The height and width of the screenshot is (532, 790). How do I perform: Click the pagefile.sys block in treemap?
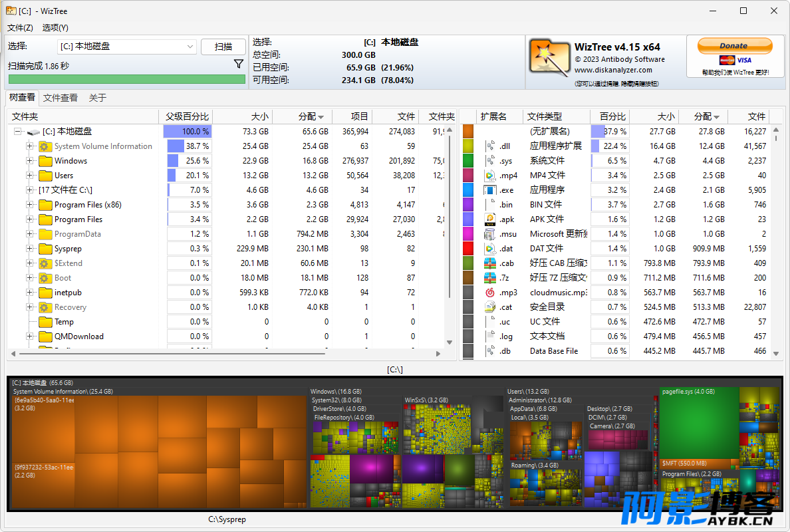(699, 422)
